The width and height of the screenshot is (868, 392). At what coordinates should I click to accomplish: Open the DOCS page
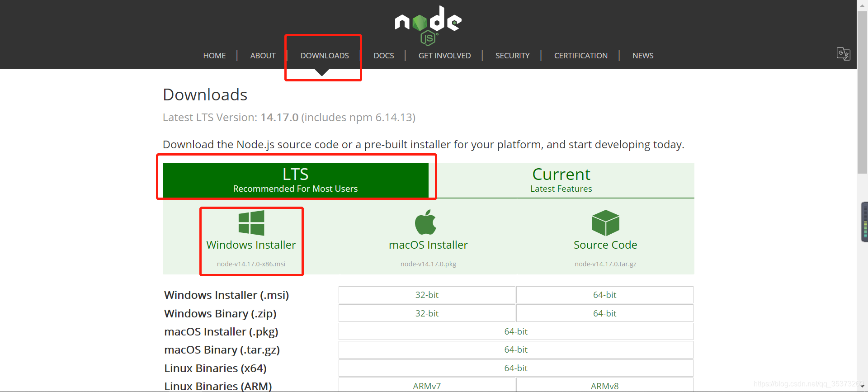pos(383,56)
